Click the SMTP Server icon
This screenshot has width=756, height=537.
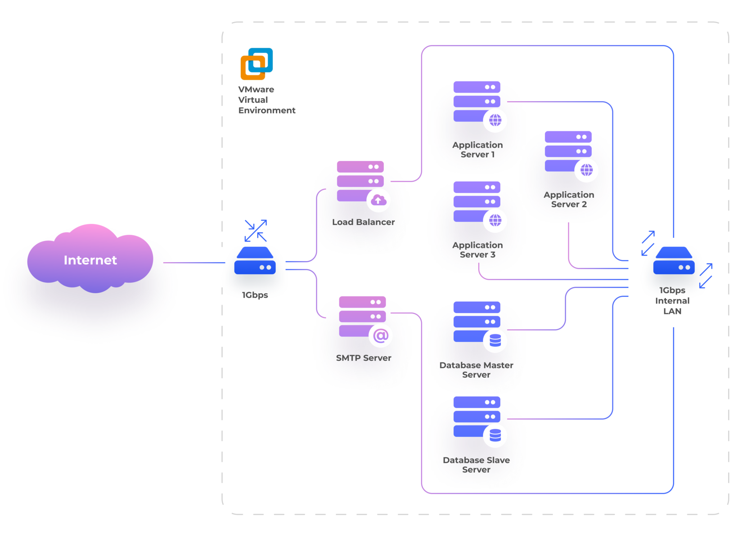click(x=365, y=321)
